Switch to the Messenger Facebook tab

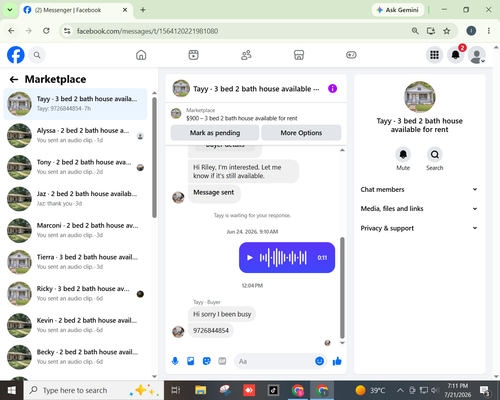click(76, 10)
